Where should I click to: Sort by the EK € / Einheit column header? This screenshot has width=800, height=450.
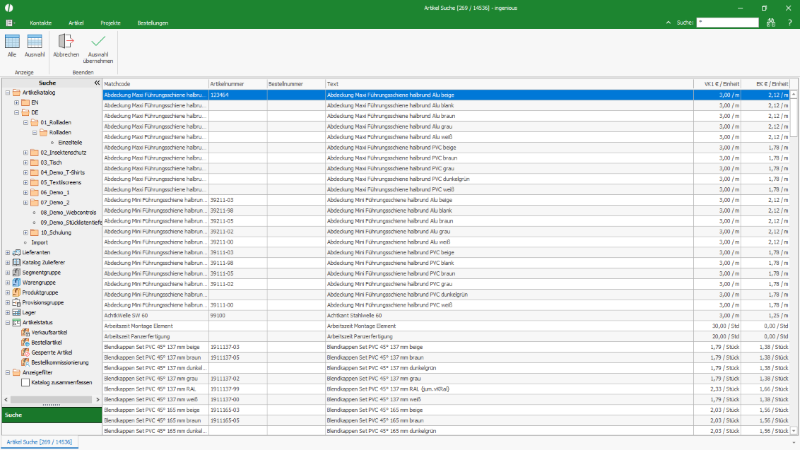click(765, 84)
